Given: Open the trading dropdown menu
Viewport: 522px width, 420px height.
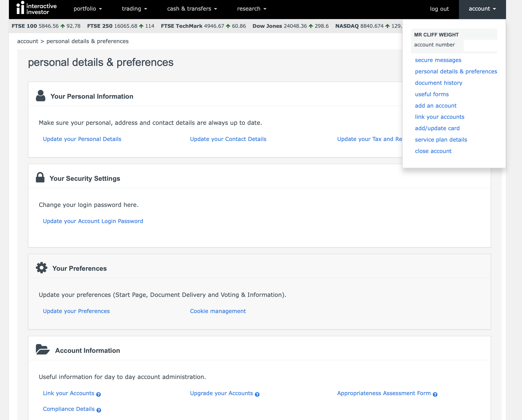Looking at the screenshot, I should [x=134, y=9].
